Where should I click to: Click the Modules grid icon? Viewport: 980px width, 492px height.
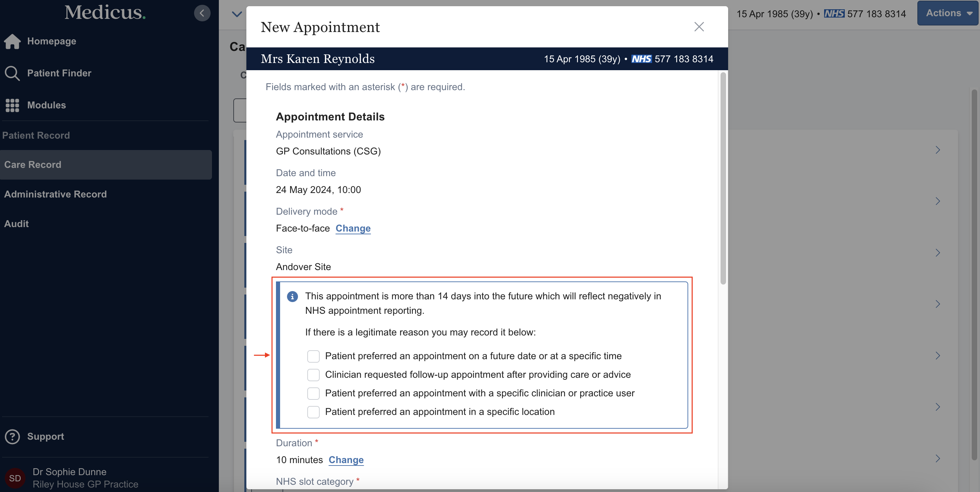coord(12,105)
